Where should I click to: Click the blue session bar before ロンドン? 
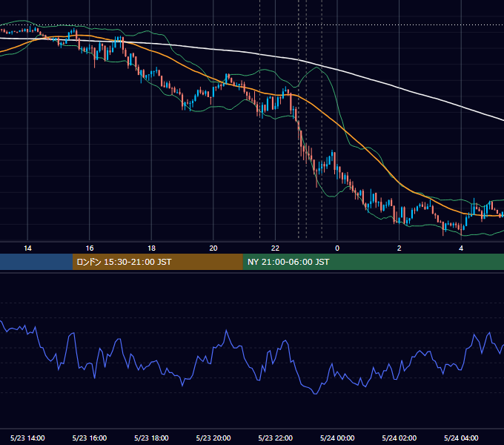tap(36, 262)
